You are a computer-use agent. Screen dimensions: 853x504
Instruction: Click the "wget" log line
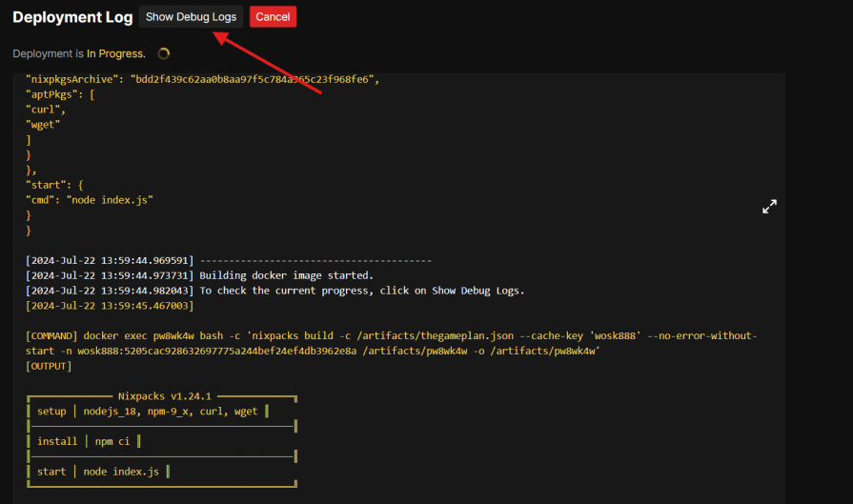(x=43, y=125)
